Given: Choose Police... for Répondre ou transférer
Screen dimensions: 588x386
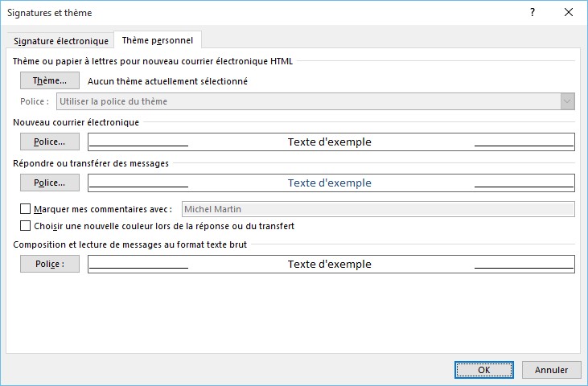Looking at the screenshot, I should click(49, 183).
